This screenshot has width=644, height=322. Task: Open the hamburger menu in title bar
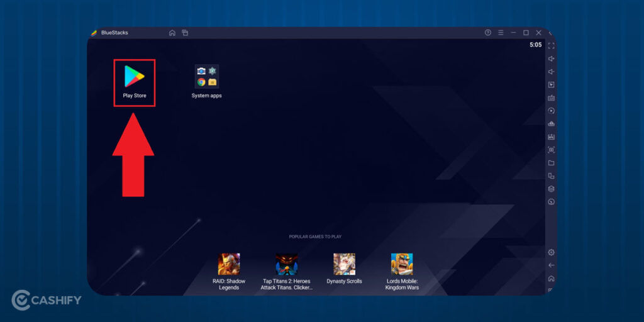(501, 33)
